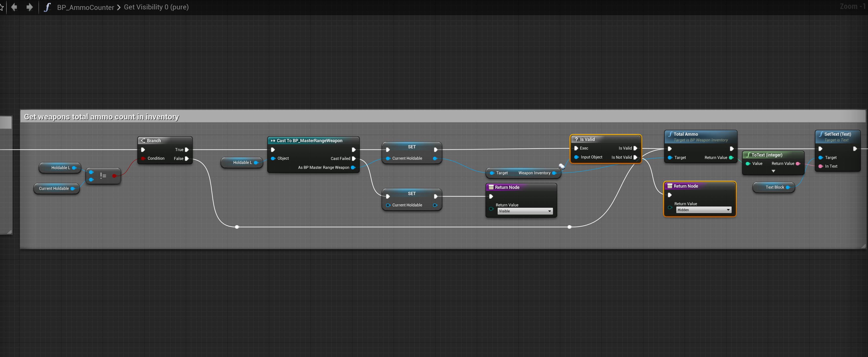Click the comment header Get weapons total ammo

point(101,116)
